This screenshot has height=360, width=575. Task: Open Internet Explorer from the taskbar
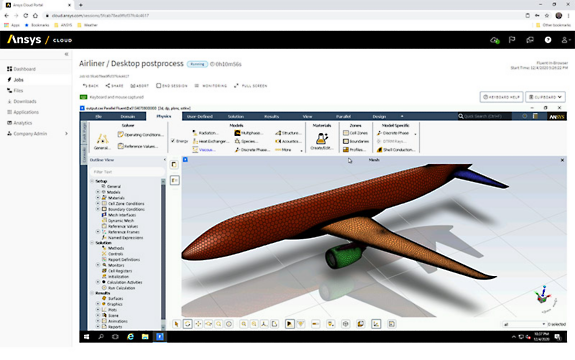[x=131, y=337]
